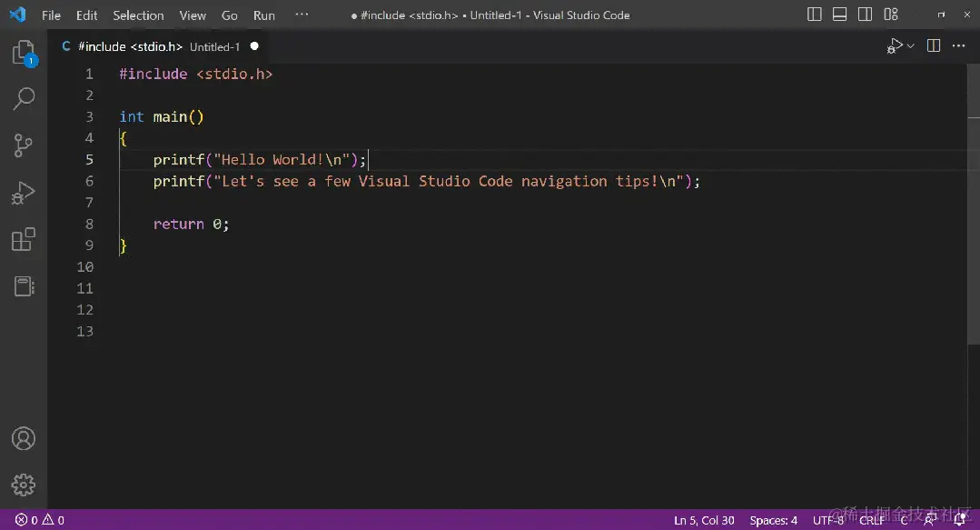Click the VS Code logo in title bar
This screenshot has width=980, height=530.
pyautogui.click(x=18, y=15)
